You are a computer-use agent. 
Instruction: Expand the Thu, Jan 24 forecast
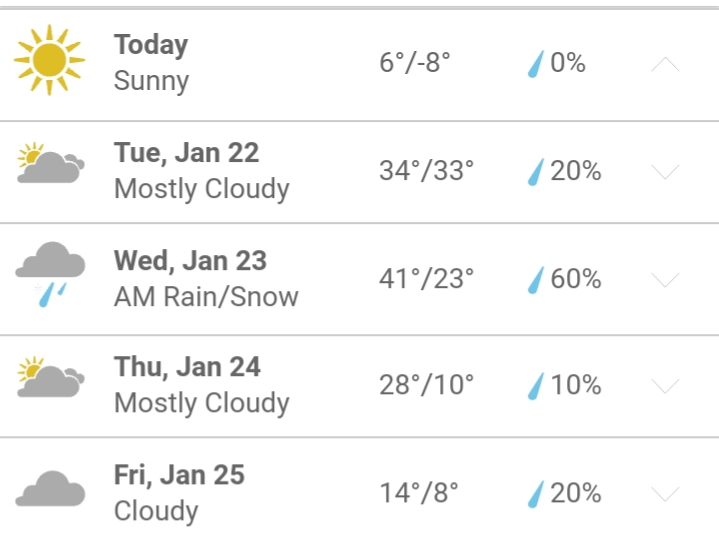click(x=665, y=386)
